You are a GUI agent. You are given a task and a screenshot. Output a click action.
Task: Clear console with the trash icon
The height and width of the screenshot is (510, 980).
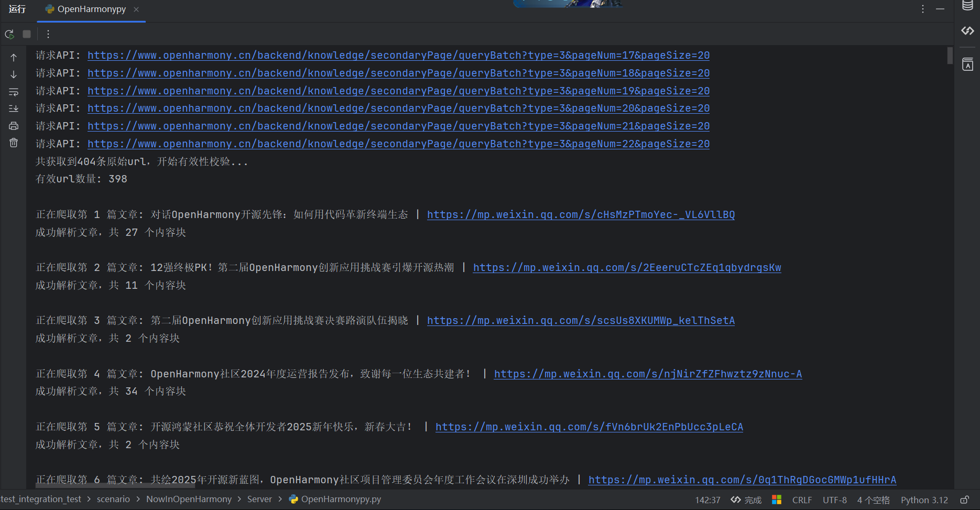[x=14, y=143]
